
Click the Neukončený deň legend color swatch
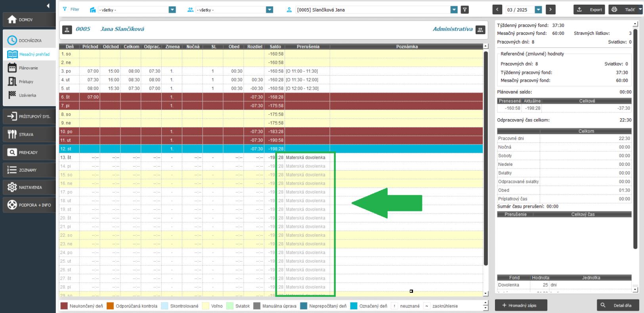coord(64,306)
